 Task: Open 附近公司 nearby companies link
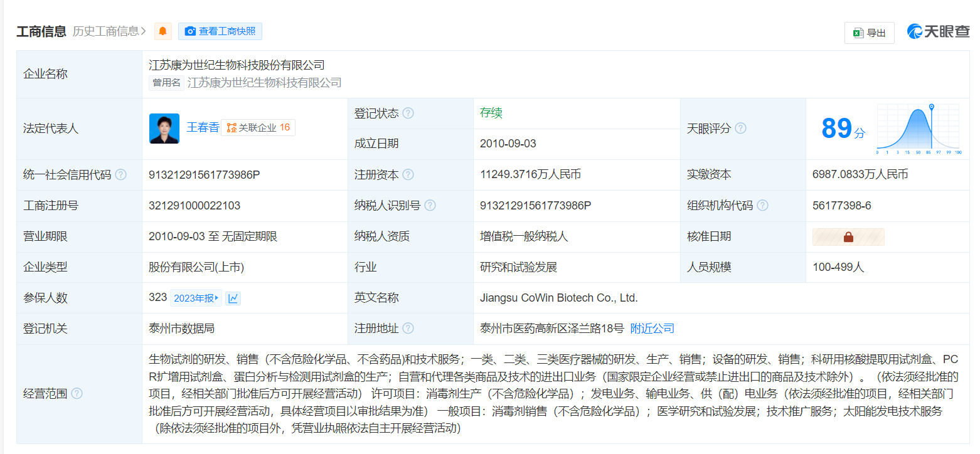[x=652, y=329]
